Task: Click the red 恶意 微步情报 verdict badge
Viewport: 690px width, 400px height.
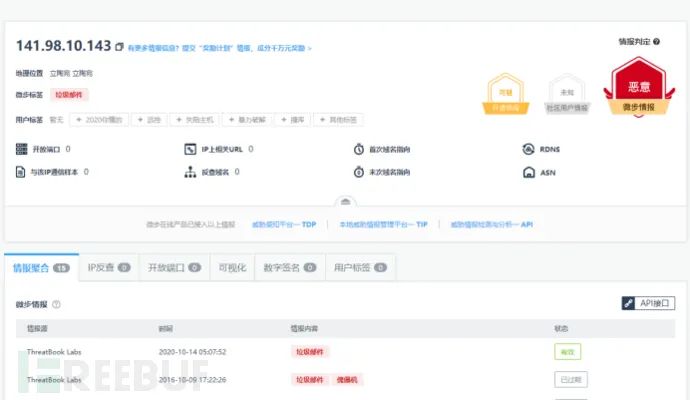Action: click(639, 88)
